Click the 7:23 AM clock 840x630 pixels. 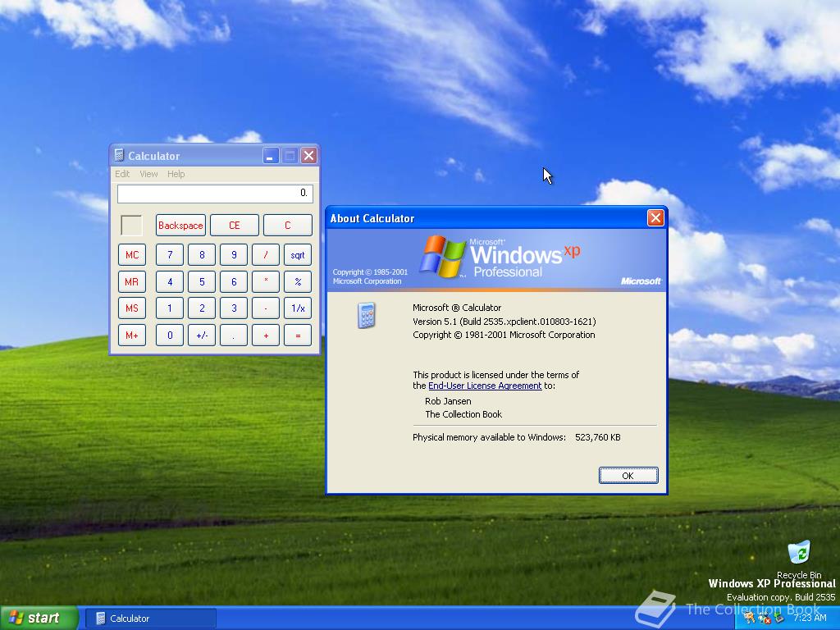(x=810, y=618)
